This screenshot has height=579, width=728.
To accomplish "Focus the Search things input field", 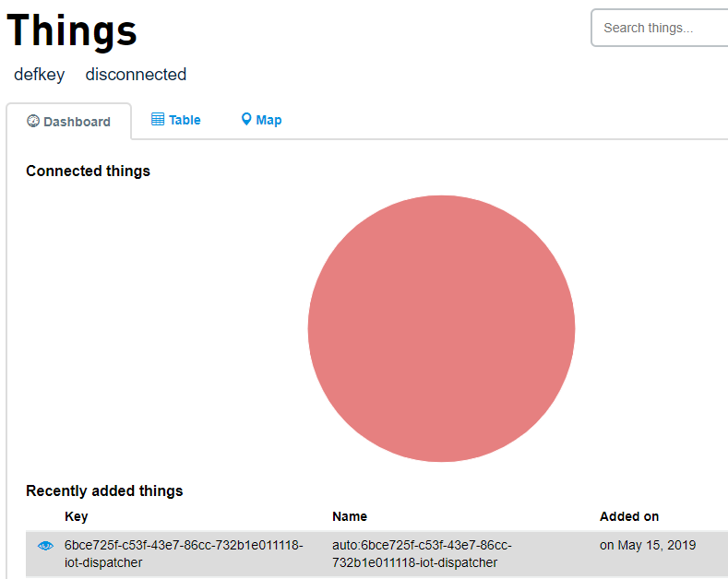I will (659, 28).
